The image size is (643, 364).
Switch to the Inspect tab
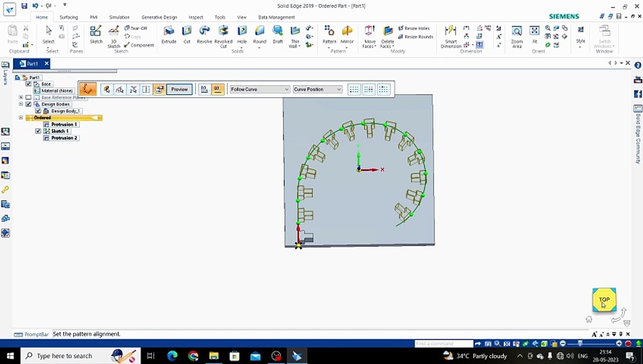pos(196,17)
